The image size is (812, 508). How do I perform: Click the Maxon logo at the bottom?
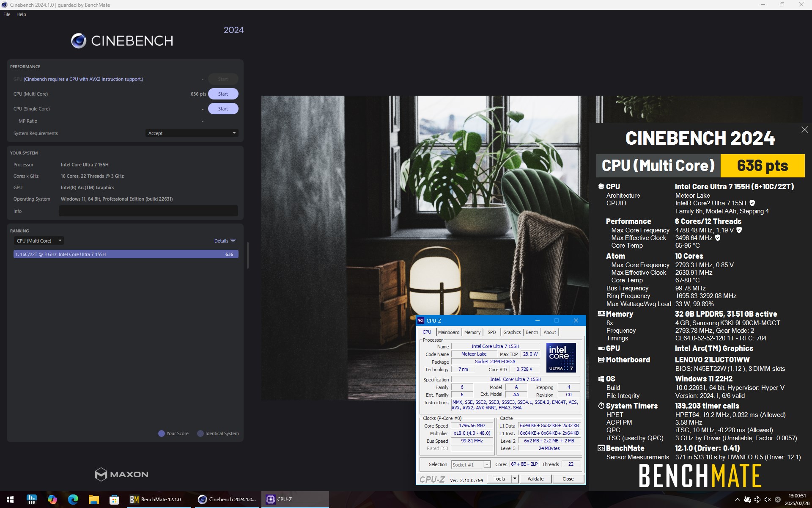click(122, 474)
